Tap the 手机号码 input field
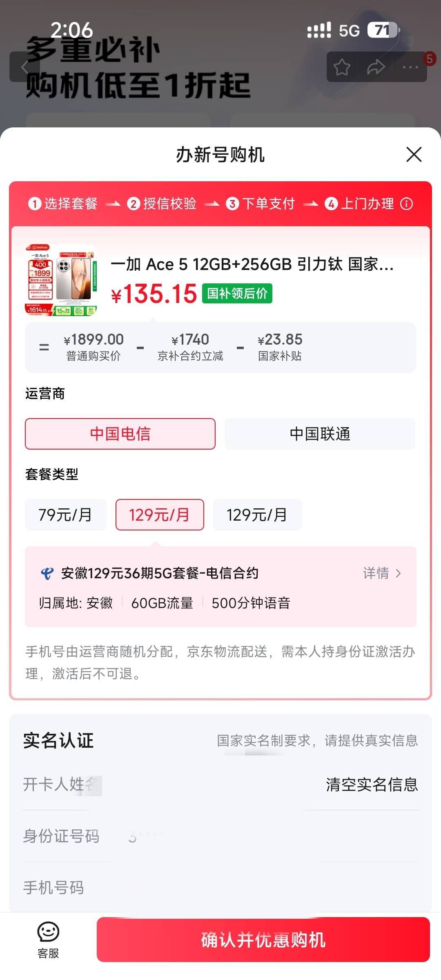The height and width of the screenshot is (980, 441). point(220,888)
